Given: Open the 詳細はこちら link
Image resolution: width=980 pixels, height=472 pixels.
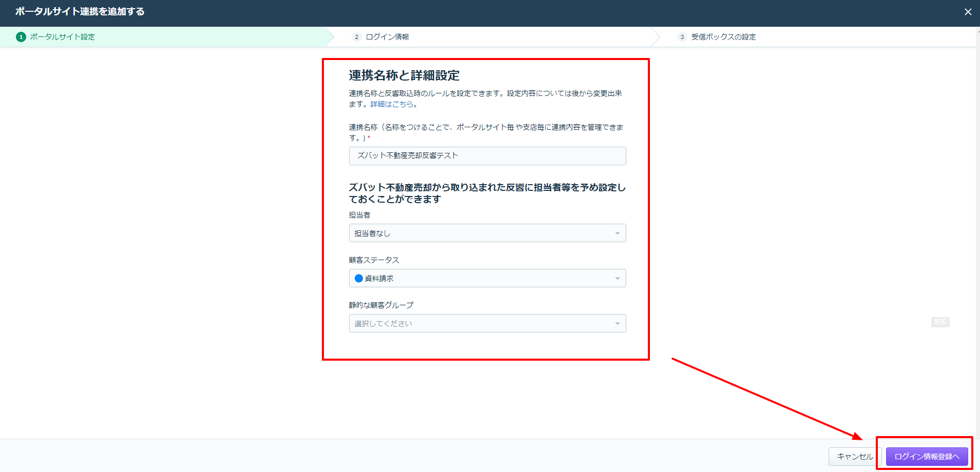Looking at the screenshot, I should pyautogui.click(x=392, y=104).
